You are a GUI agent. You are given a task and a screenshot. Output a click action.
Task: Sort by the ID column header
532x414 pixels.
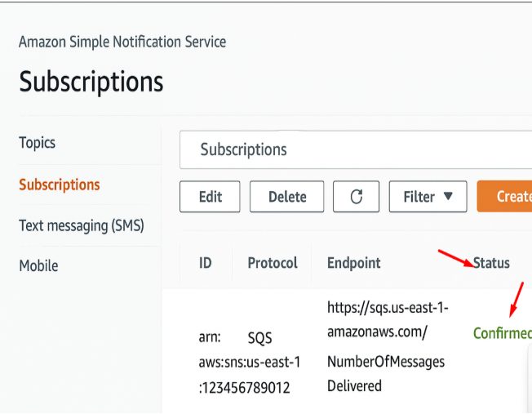[x=206, y=263]
